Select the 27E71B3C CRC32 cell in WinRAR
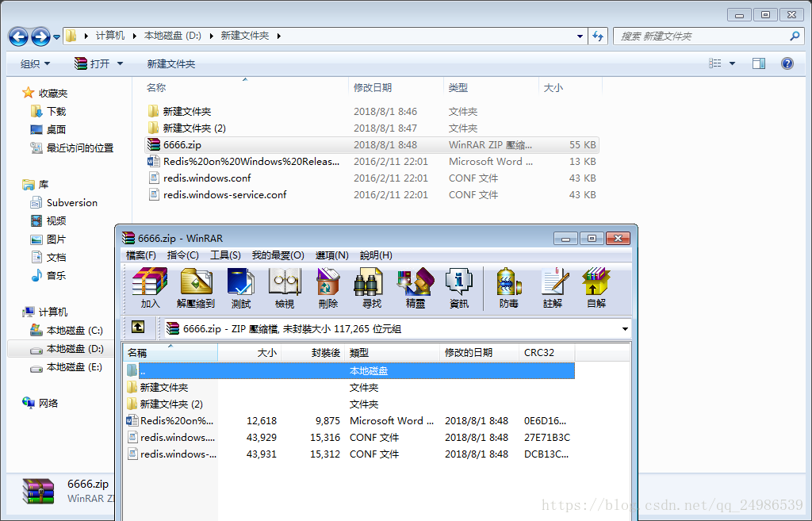Viewport: 812px width, 521px height. [x=547, y=437]
